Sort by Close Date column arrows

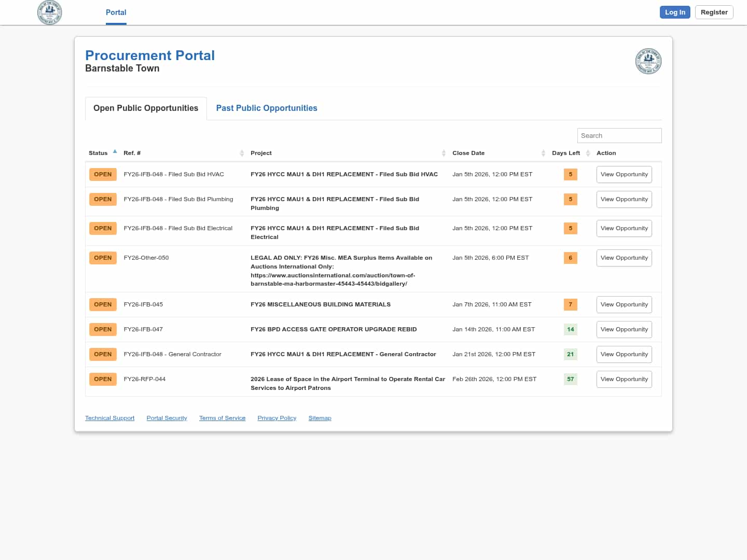point(543,153)
